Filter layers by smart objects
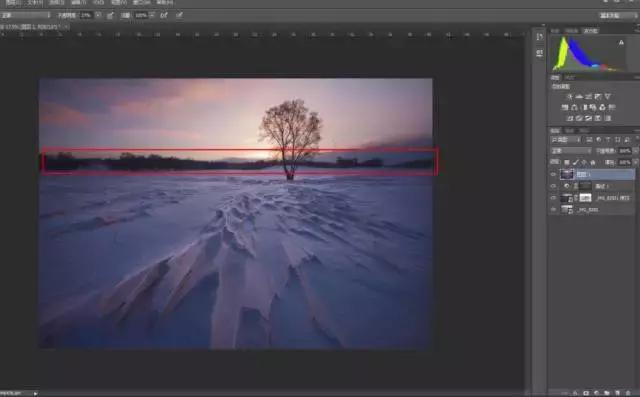 point(627,140)
